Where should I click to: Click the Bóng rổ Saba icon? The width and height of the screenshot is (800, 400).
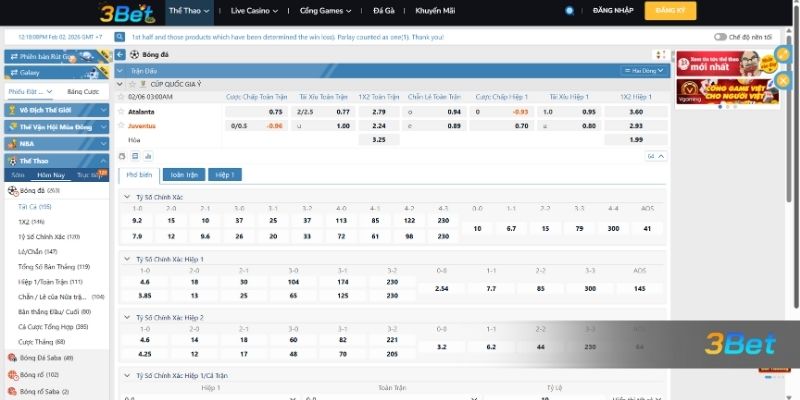tap(13, 392)
